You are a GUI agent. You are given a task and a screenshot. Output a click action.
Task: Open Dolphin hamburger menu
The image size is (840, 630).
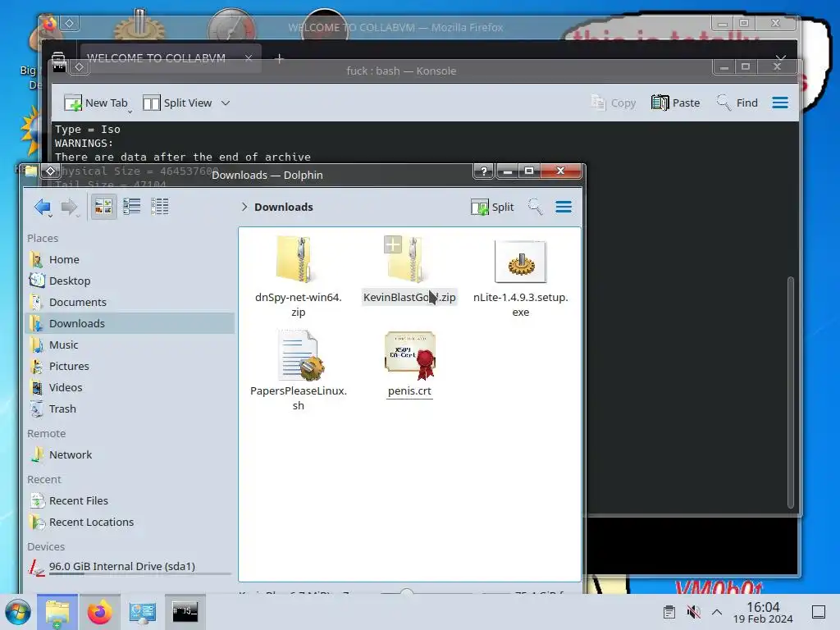coord(564,207)
